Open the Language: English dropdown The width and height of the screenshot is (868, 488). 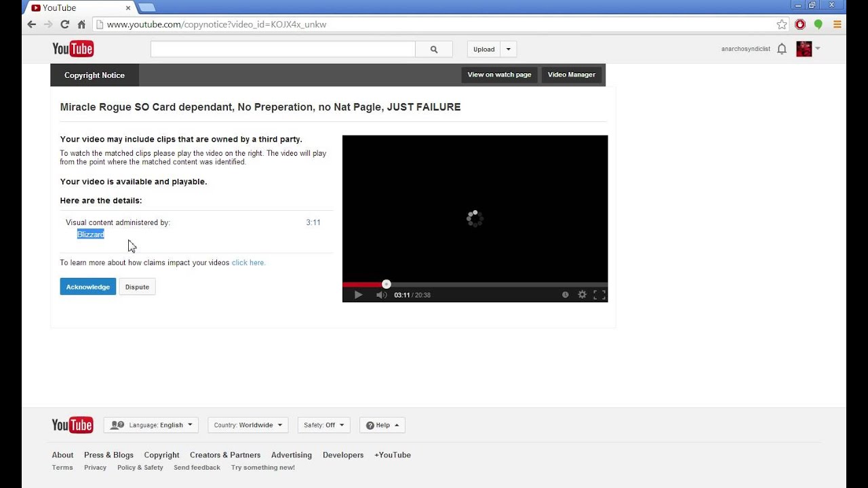[151, 425]
